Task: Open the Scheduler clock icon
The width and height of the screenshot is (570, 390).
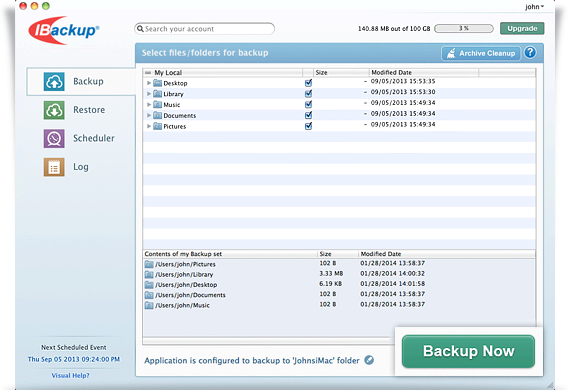Action: pyautogui.click(x=54, y=138)
